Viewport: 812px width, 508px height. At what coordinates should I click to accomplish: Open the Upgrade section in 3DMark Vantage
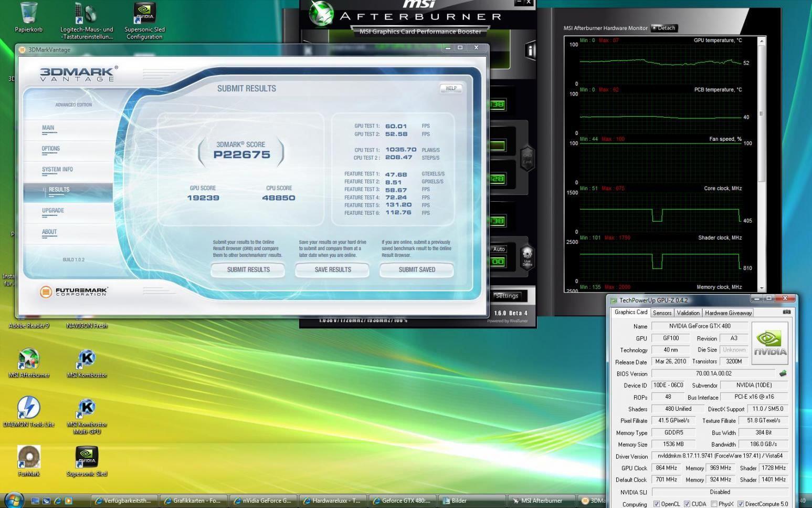[x=53, y=211]
